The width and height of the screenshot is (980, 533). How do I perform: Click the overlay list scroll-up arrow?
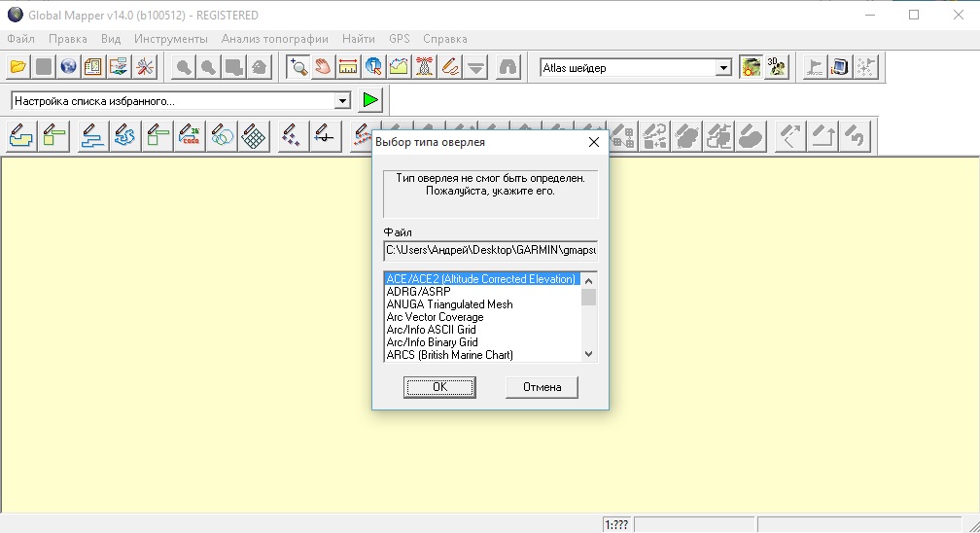coord(589,280)
